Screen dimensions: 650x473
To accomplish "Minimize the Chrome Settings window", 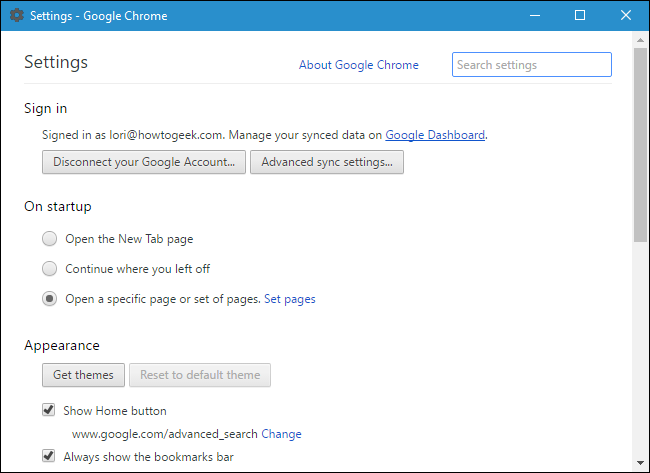I will pos(533,16).
